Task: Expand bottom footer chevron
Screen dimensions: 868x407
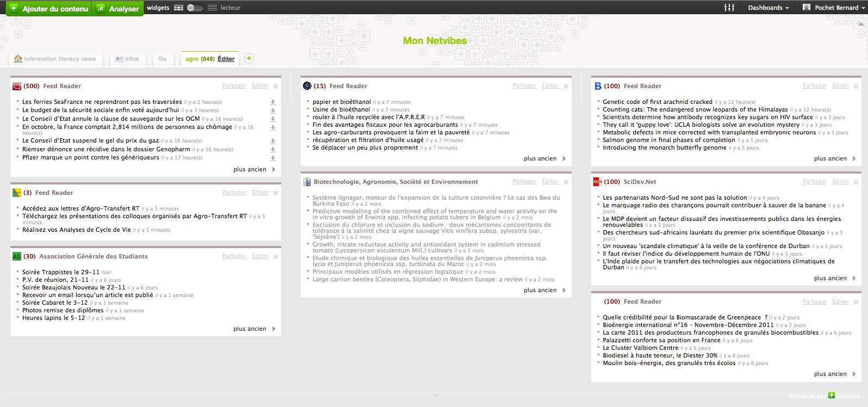Action: (435, 396)
